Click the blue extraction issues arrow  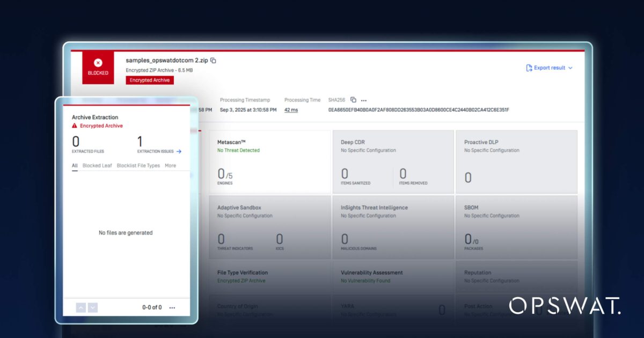coord(179,151)
